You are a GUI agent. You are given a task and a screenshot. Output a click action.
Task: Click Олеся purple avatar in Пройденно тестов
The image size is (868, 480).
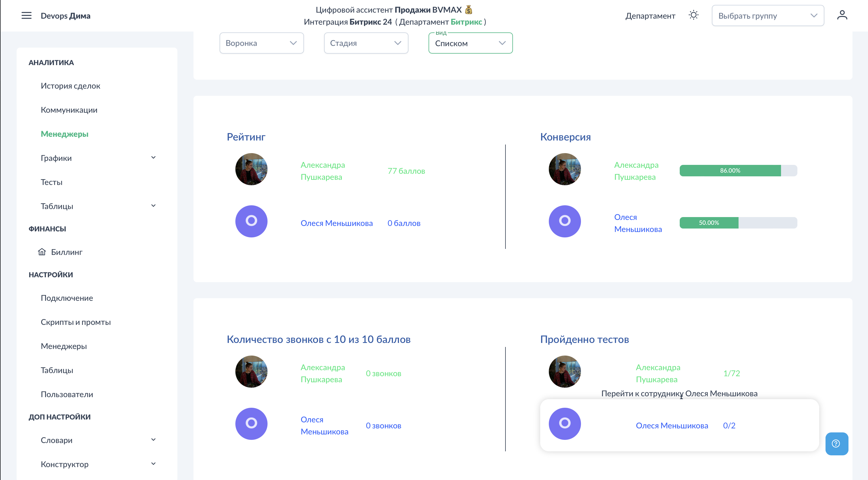(564, 424)
